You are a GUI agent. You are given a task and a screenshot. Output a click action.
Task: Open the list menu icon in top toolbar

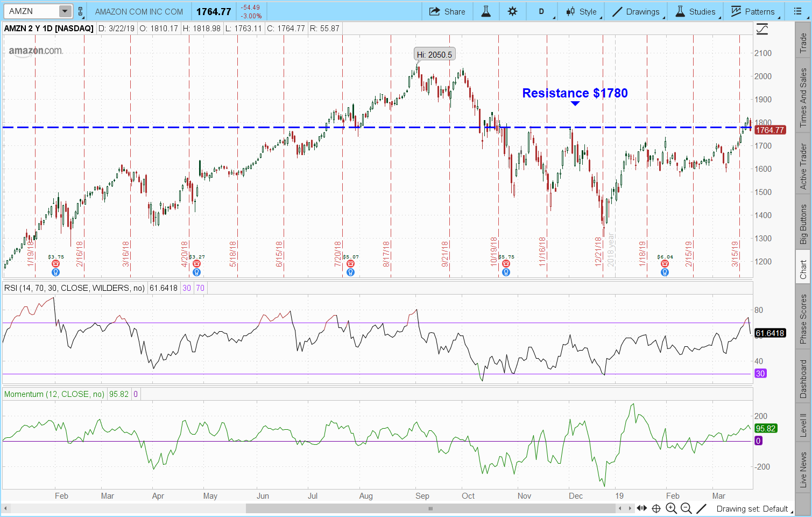point(797,11)
